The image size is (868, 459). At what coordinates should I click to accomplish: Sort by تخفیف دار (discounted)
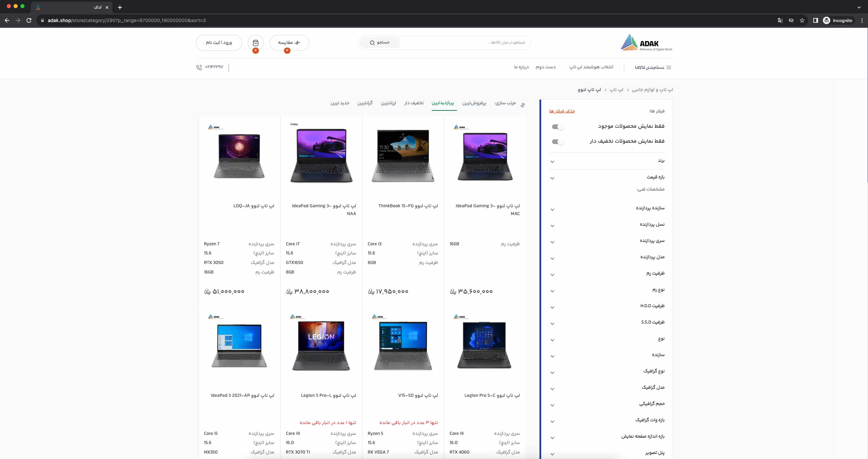click(414, 103)
